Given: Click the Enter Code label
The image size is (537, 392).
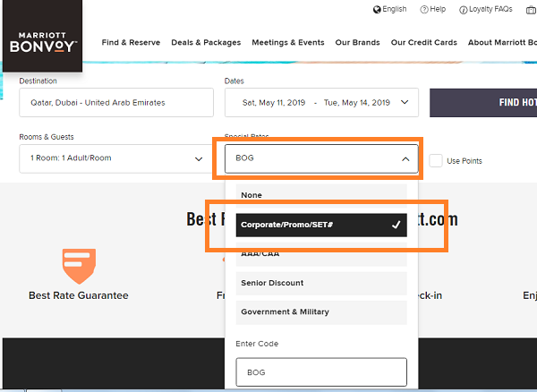Looking at the screenshot, I should pos(257,344).
